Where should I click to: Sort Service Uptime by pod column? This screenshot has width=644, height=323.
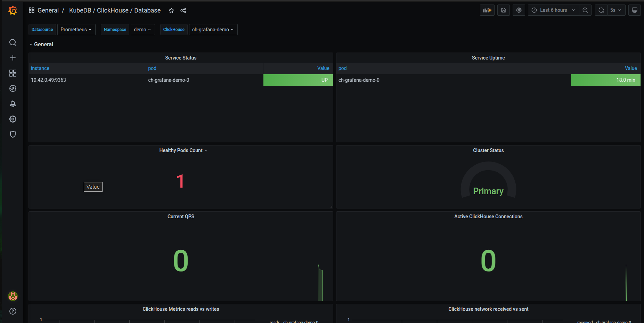click(x=342, y=68)
